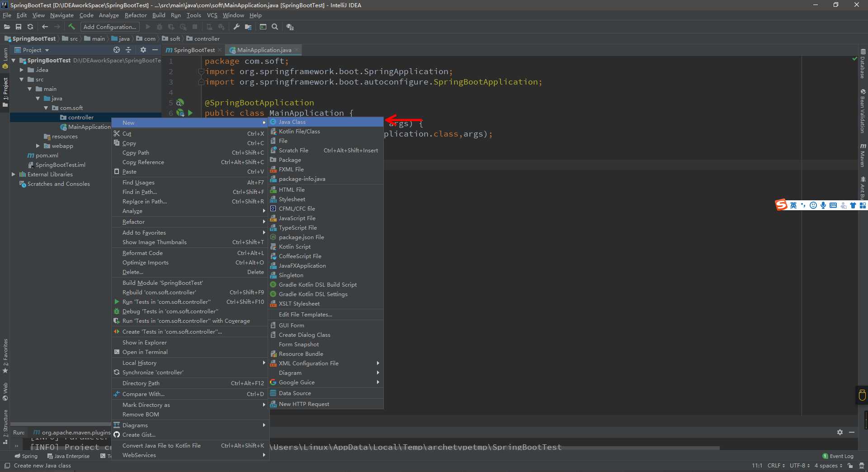Select Edit File Templates... entry
868x472 pixels.
pyautogui.click(x=325, y=315)
